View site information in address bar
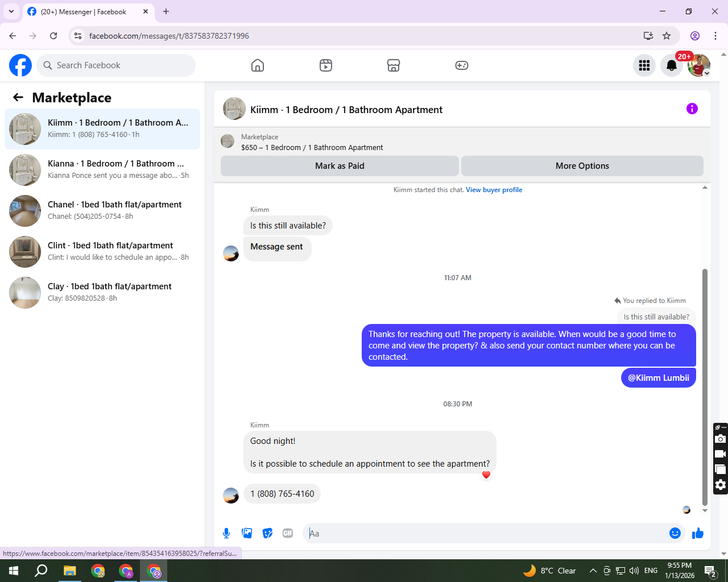This screenshot has height=582, width=728. tap(78, 36)
